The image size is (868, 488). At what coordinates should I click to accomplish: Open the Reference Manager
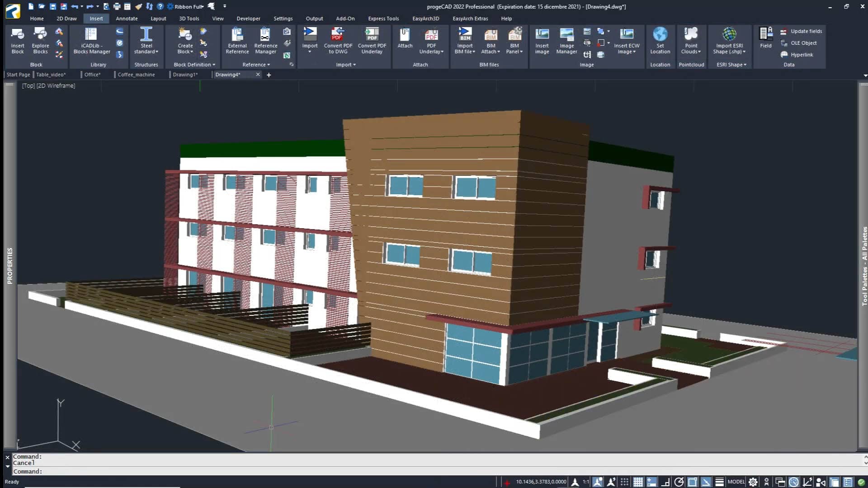click(x=266, y=41)
